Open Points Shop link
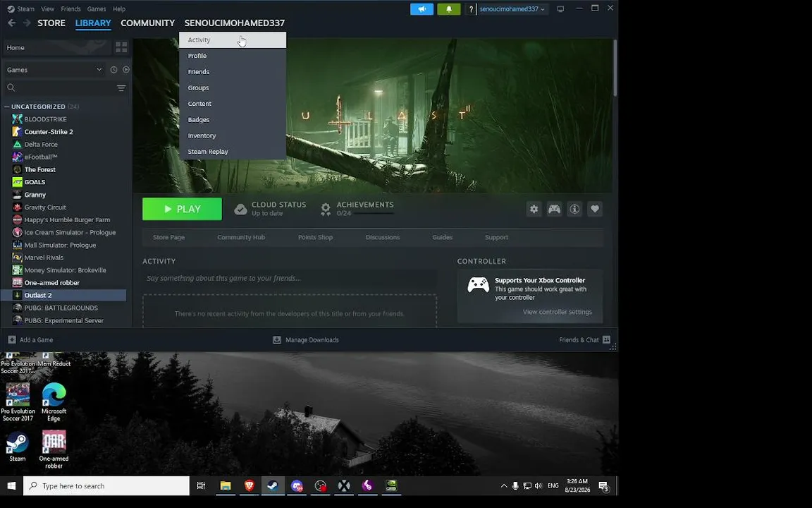The height and width of the screenshot is (508, 812). [315, 237]
